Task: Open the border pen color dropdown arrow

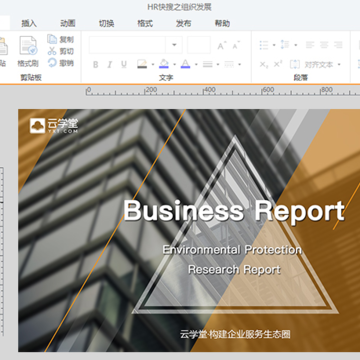Action: [x=153, y=65]
